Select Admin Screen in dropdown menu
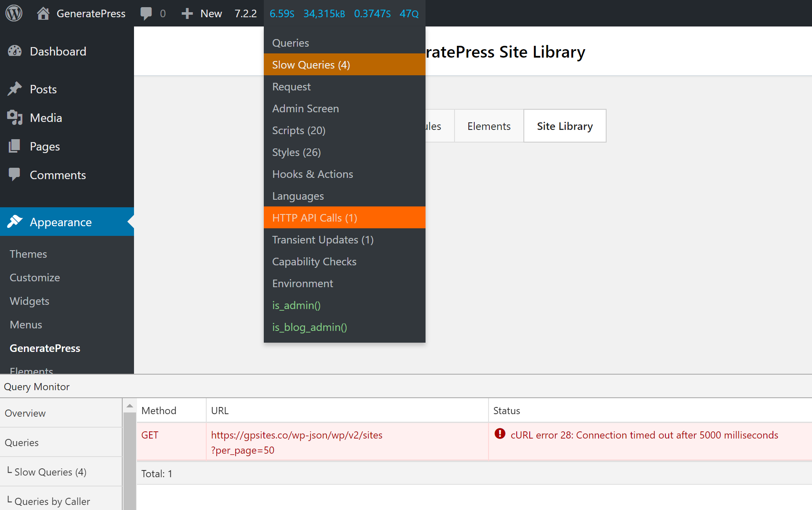This screenshot has height=510, width=812. tap(344, 108)
